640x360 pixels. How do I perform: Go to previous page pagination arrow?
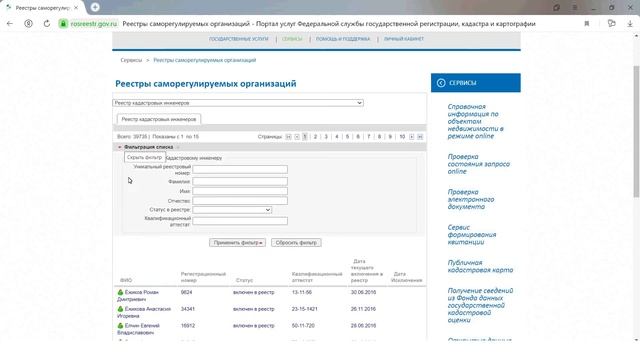pos(297,137)
